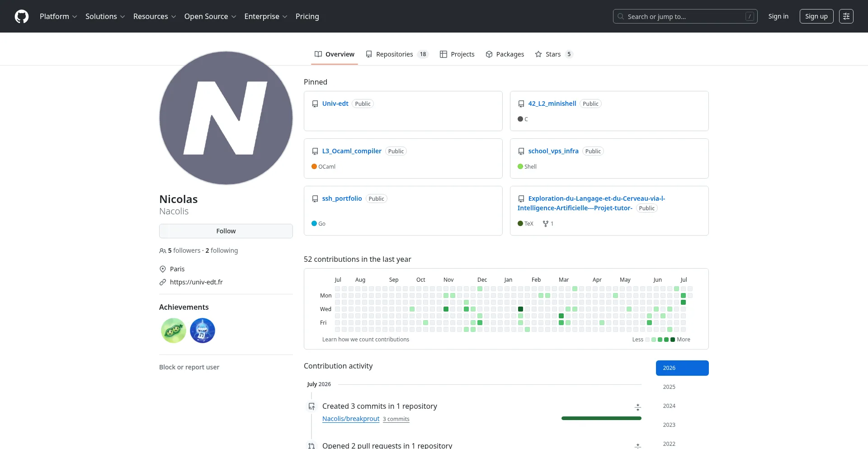Select the 2024 year filter
The image size is (868, 449).
click(682, 406)
